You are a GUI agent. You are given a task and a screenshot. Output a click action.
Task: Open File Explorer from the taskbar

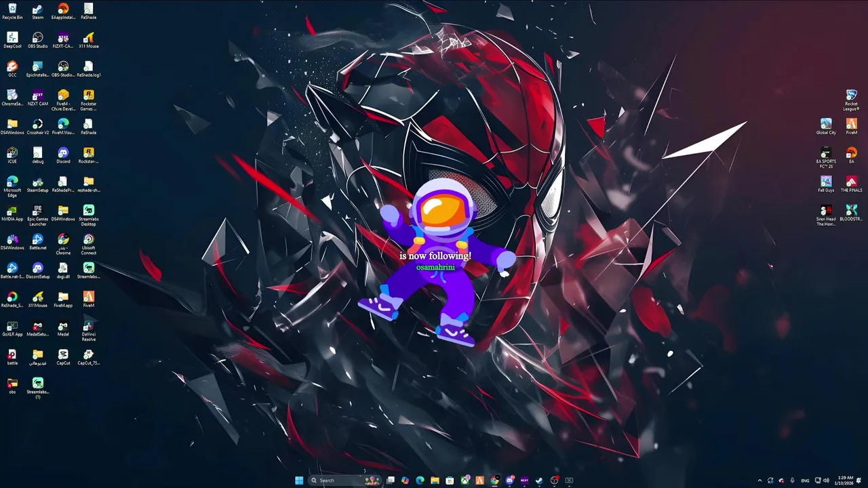click(435, 481)
